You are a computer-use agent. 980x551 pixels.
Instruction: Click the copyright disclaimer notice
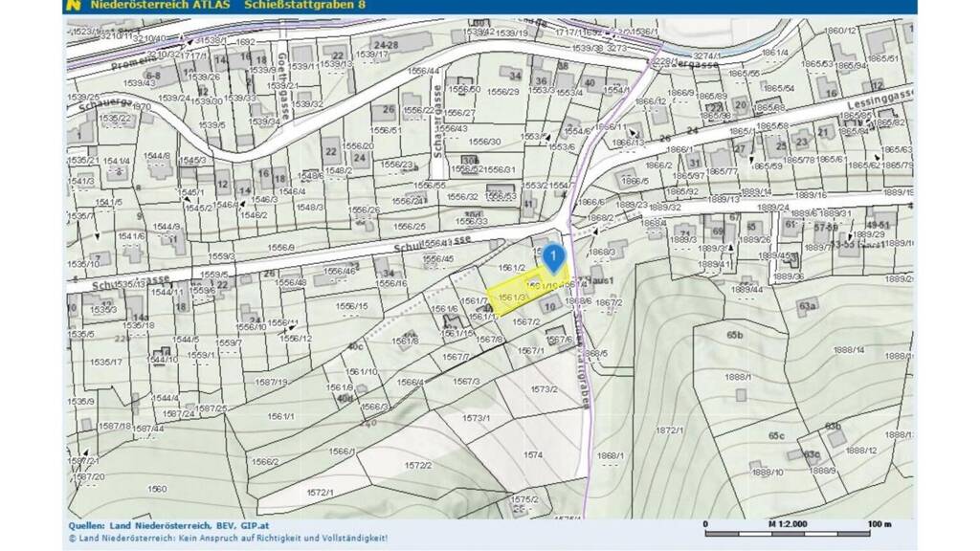pos(228,539)
